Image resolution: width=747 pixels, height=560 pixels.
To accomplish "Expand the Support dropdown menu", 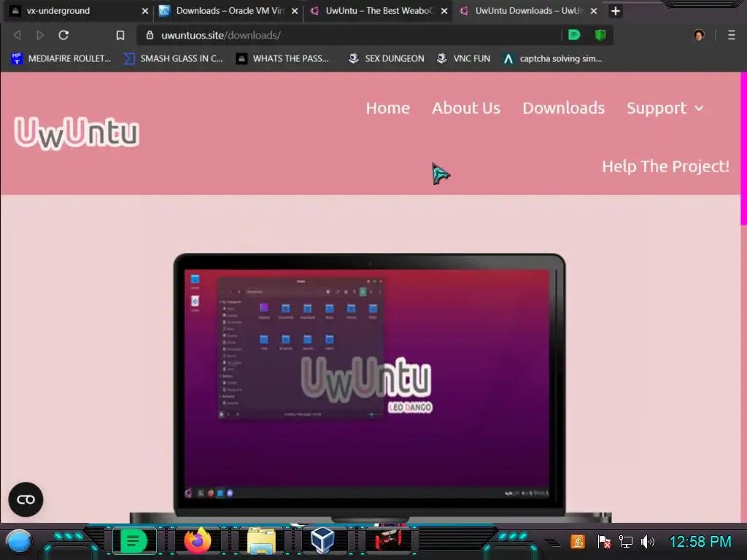I will tap(665, 108).
